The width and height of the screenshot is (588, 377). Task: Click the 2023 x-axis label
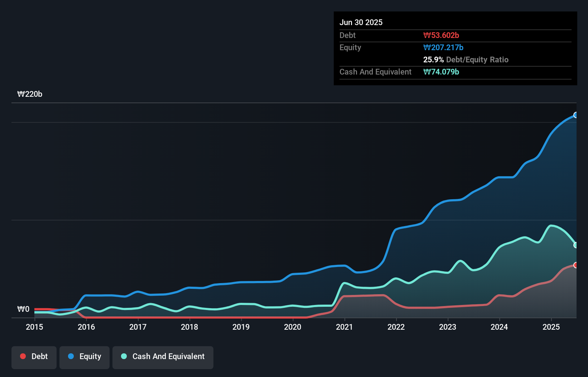click(448, 327)
